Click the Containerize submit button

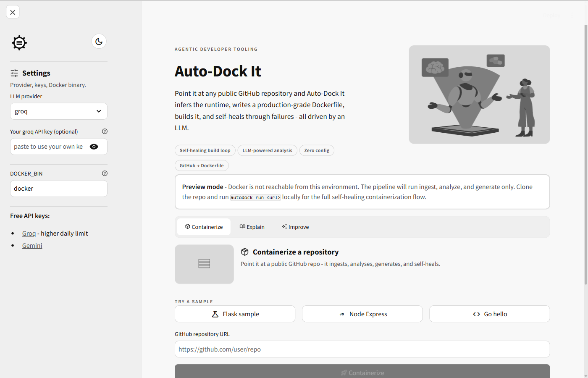(362, 372)
